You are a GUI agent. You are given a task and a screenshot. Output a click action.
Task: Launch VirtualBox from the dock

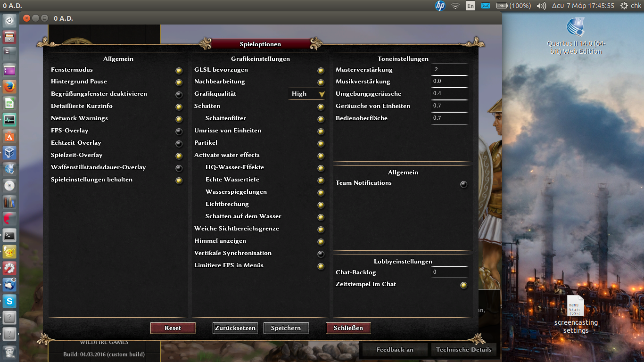tap(9, 153)
